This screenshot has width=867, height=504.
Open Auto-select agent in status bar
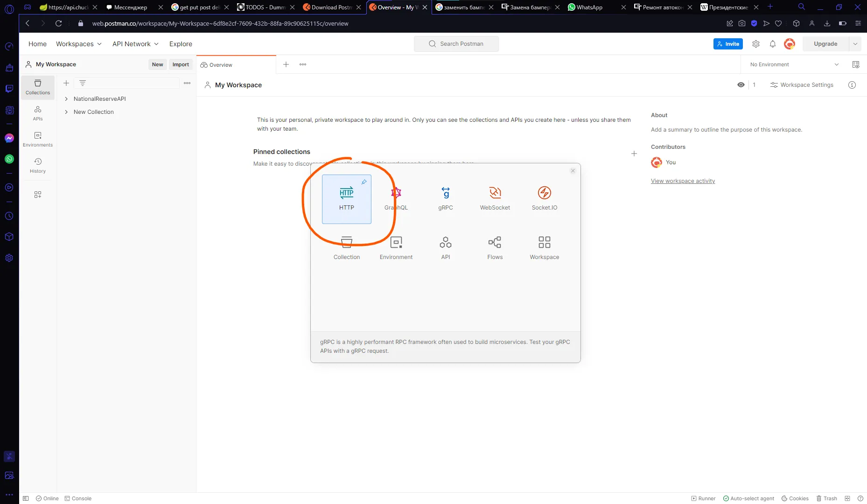click(x=748, y=498)
